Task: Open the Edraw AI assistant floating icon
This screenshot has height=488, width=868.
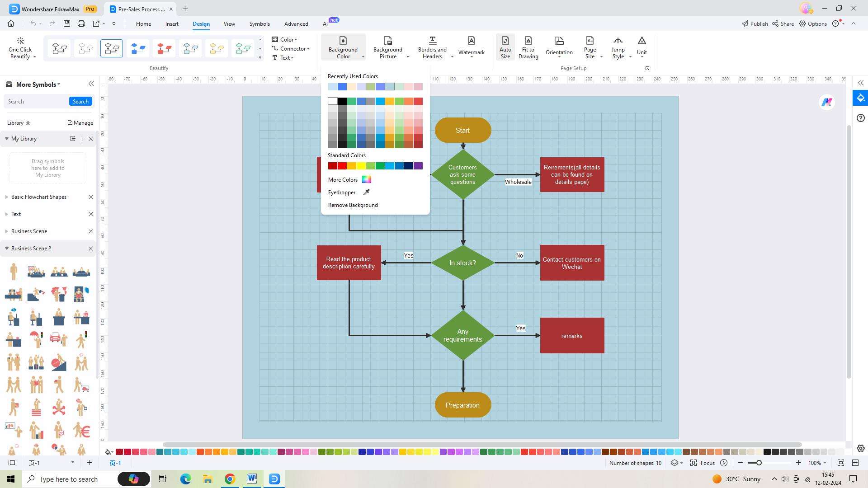Action: 827,102
